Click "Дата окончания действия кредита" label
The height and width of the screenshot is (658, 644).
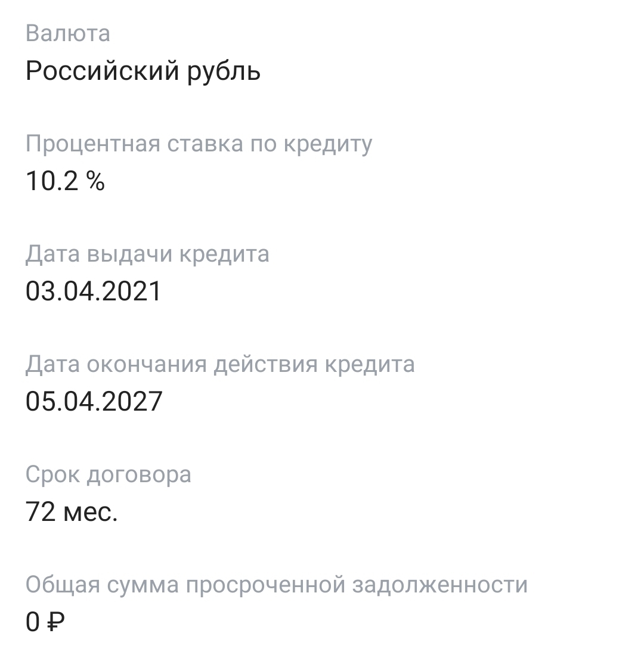[x=220, y=364]
